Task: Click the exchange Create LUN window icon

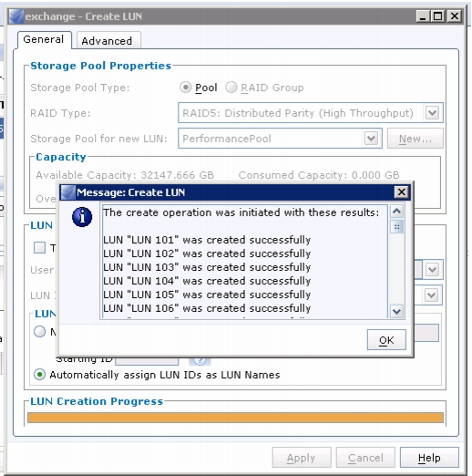Action: 16,16
